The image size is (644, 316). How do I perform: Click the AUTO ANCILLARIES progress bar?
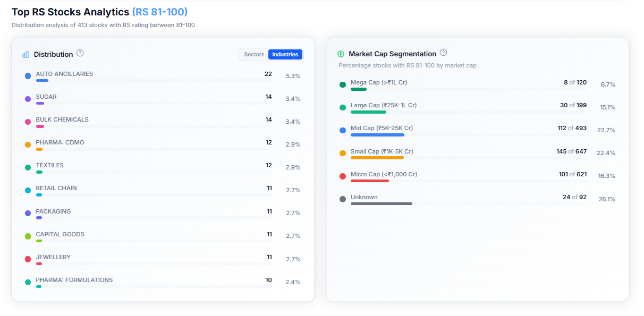click(154, 81)
